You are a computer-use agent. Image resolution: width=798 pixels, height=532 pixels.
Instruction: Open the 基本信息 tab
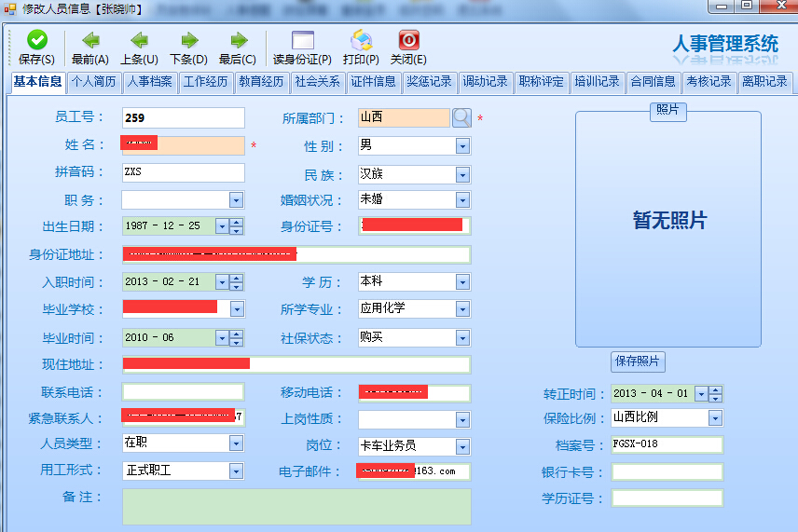(x=37, y=81)
